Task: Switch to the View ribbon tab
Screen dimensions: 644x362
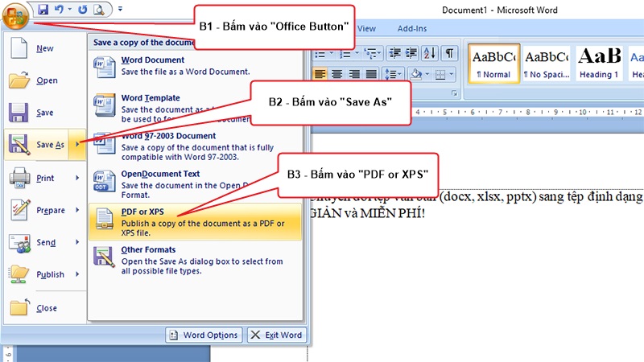Action: [366, 28]
